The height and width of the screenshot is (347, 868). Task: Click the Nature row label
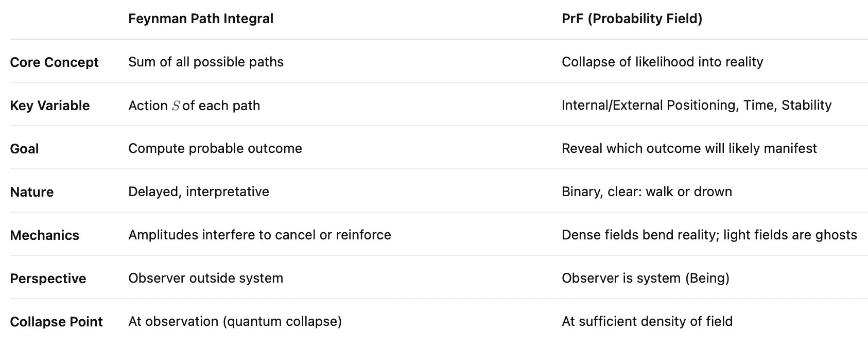(31, 192)
